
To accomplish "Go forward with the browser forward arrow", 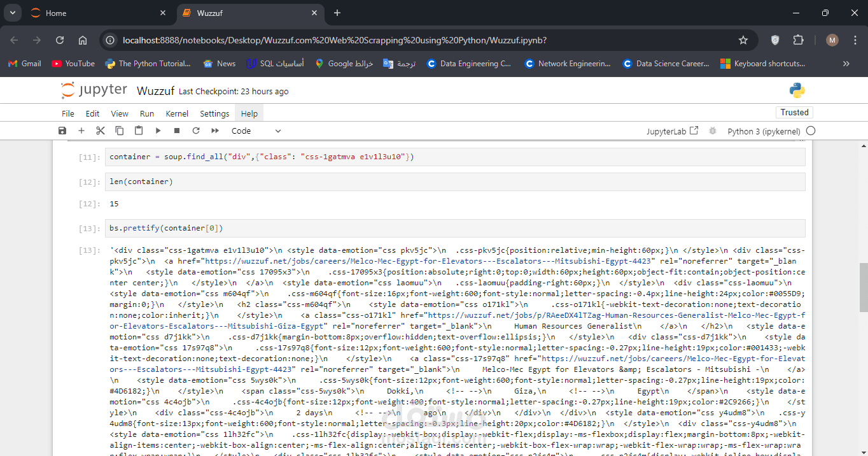I will (37, 40).
